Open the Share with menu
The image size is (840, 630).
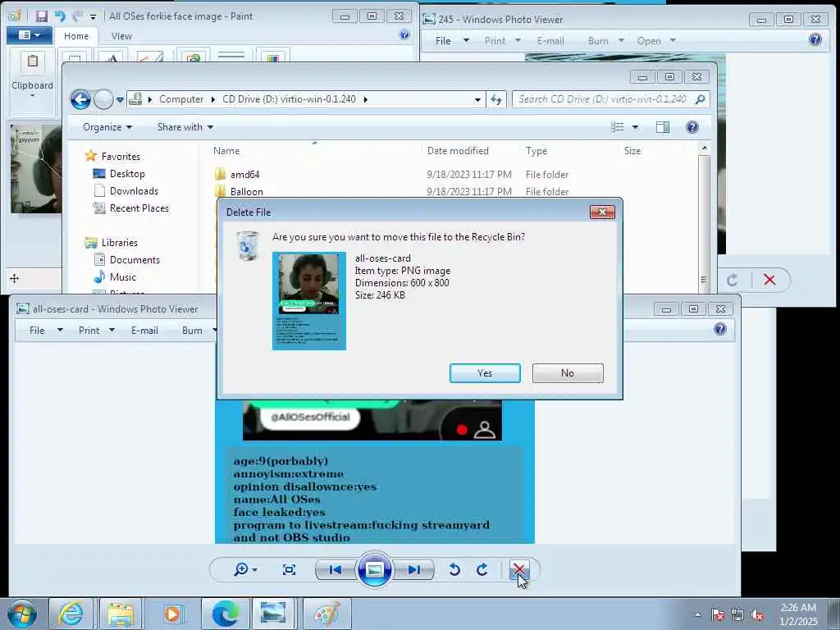coord(185,127)
